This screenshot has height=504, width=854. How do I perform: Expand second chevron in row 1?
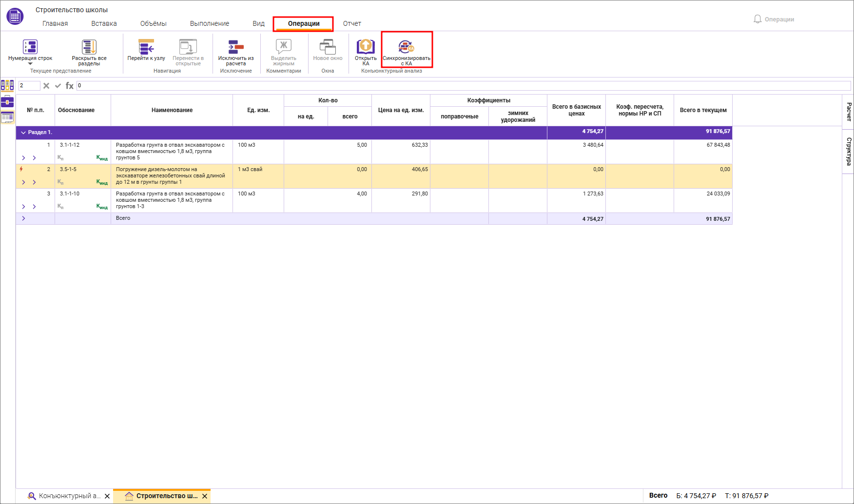coord(34,158)
